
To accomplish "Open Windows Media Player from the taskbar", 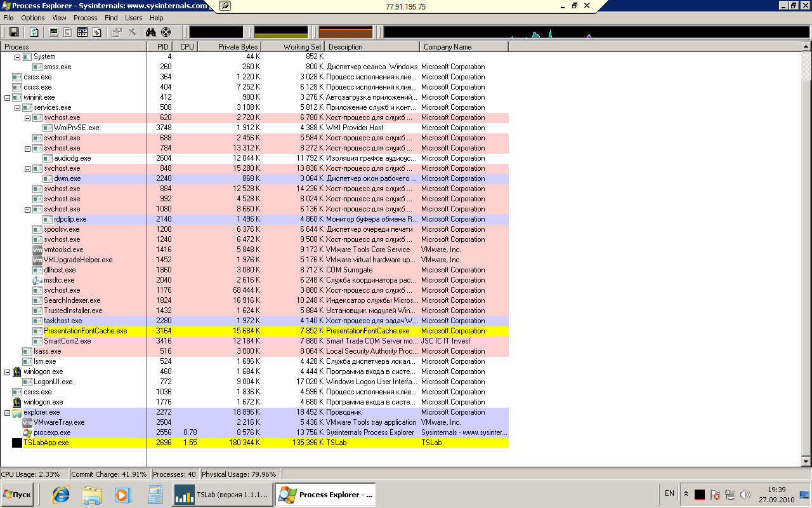I will point(123,495).
